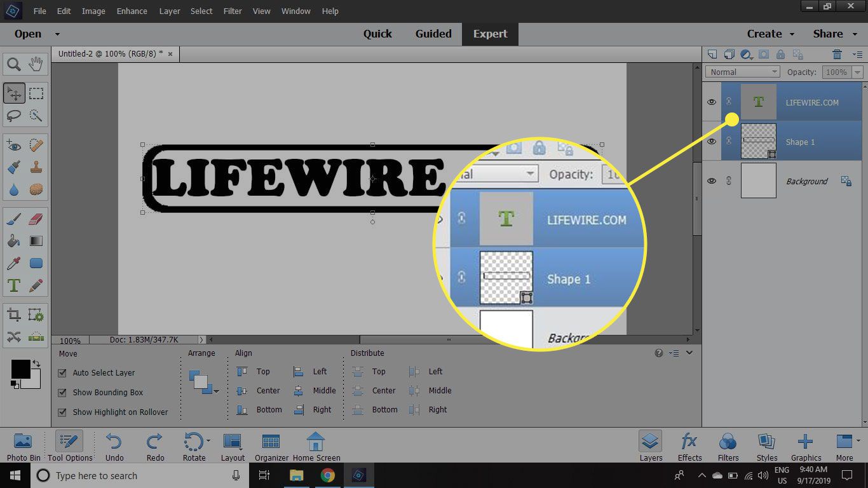The height and width of the screenshot is (488, 868).
Task: Toggle Lock All Pixels in Layers panel
Action: pos(781,55)
